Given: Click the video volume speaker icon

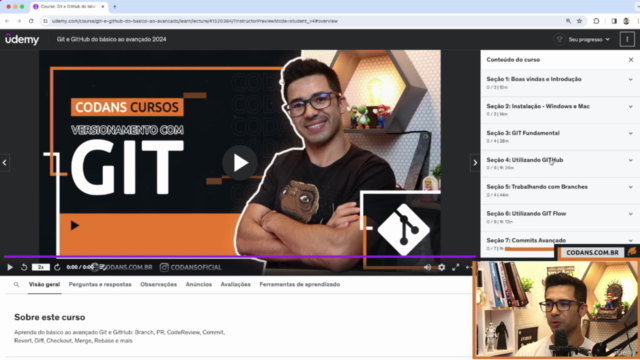Looking at the screenshot, I should (427, 267).
